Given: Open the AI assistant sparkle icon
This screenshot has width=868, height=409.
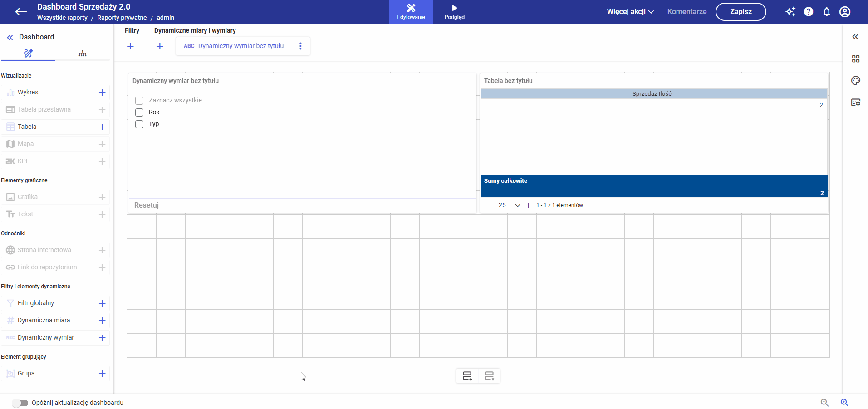Looking at the screenshot, I should pos(790,12).
